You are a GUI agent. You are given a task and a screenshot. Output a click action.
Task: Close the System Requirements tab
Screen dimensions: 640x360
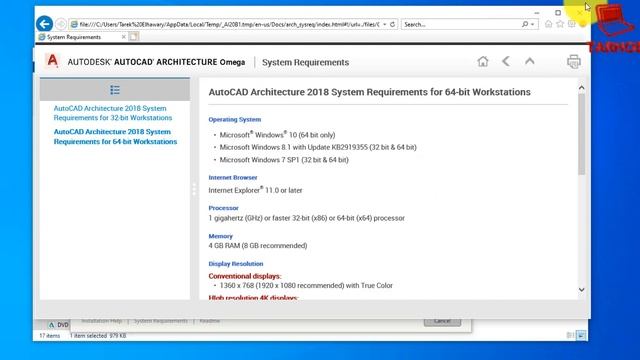[x=124, y=37]
